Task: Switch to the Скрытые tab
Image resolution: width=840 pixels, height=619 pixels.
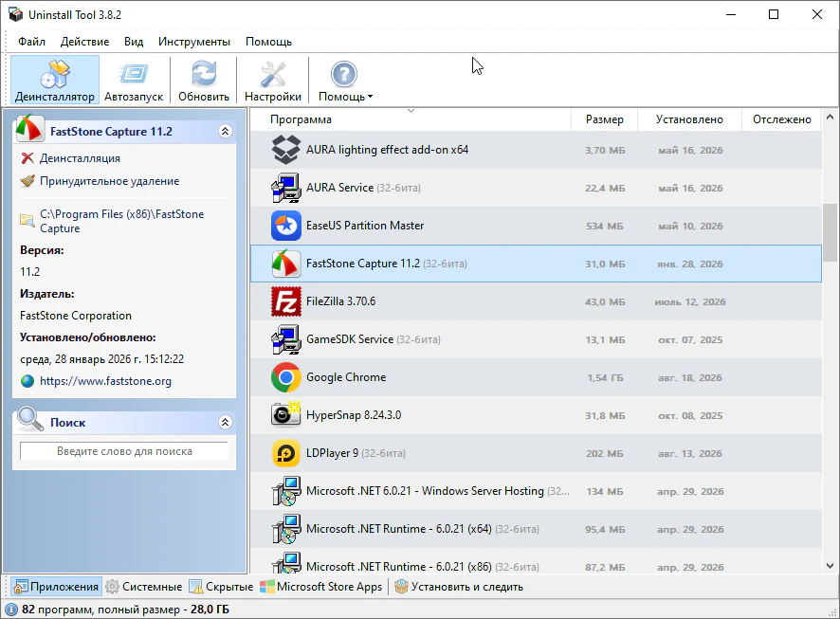Action: [221, 587]
